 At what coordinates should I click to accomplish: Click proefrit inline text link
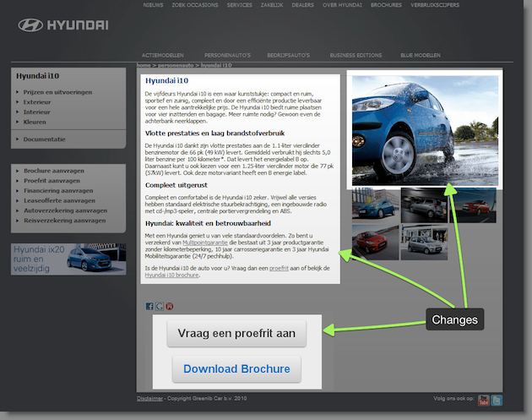click(x=279, y=268)
